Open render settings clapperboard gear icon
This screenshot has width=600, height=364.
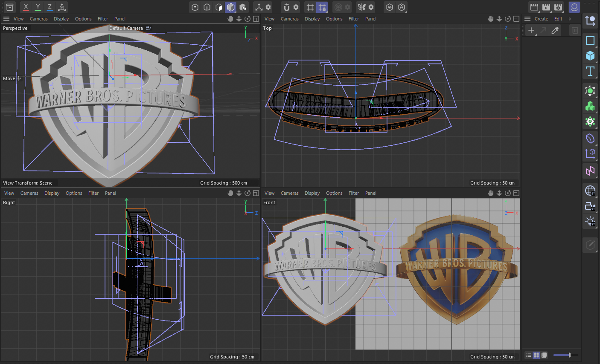pos(558,7)
